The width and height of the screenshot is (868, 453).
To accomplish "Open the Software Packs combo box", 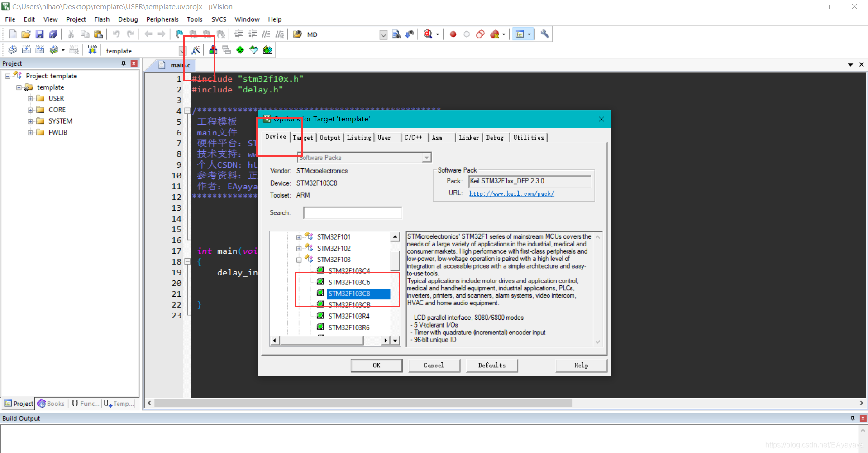I will pyautogui.click(x=364, y=158).
